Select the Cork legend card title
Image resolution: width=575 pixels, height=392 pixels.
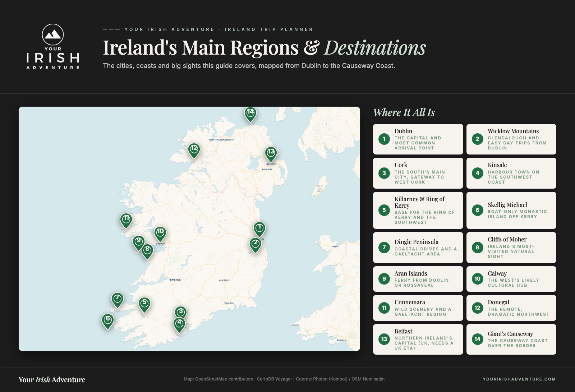tap(401, 165)
